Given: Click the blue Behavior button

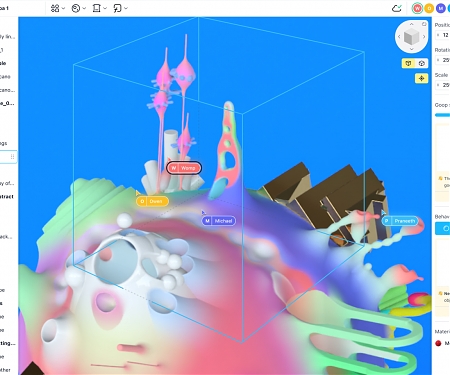Looking at the screenshot, I should (x=442, y=228).
